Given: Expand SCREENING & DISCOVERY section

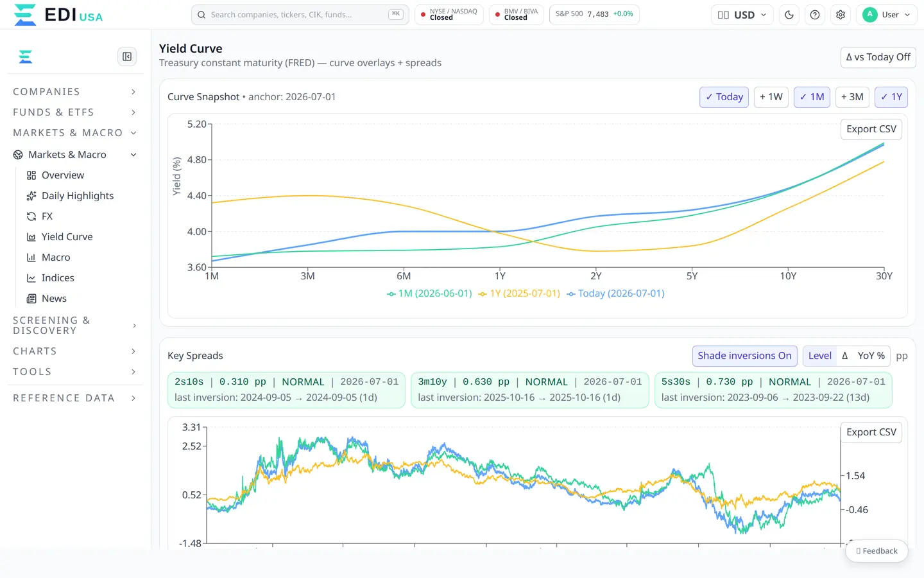Looking at the screenshot, I should (74, 326).
